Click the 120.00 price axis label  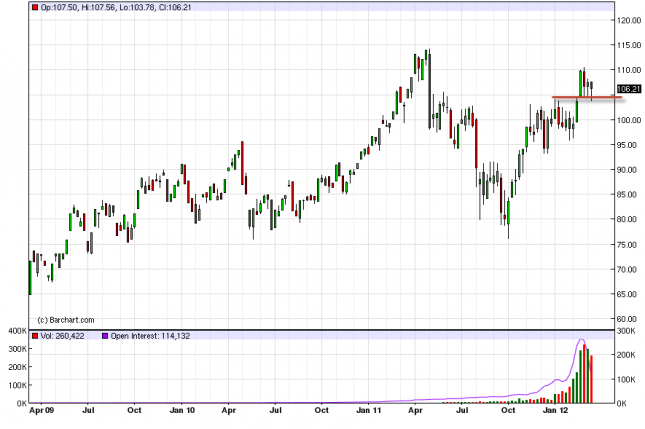tap(629, 20)
